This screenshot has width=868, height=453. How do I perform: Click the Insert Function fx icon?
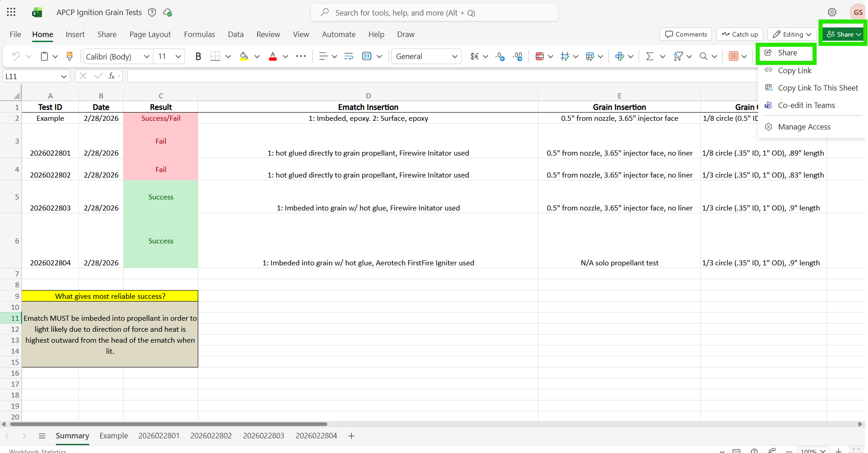111,76
